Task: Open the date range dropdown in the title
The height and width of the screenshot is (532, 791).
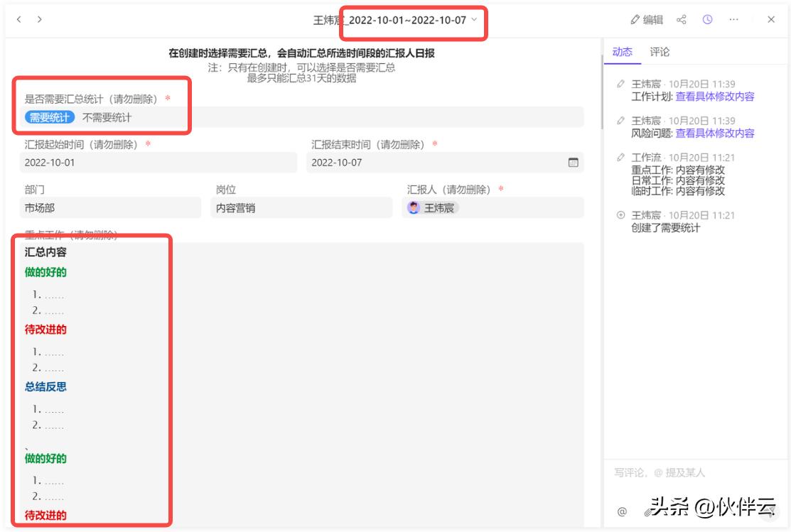Action: click(x=474, y=21)
